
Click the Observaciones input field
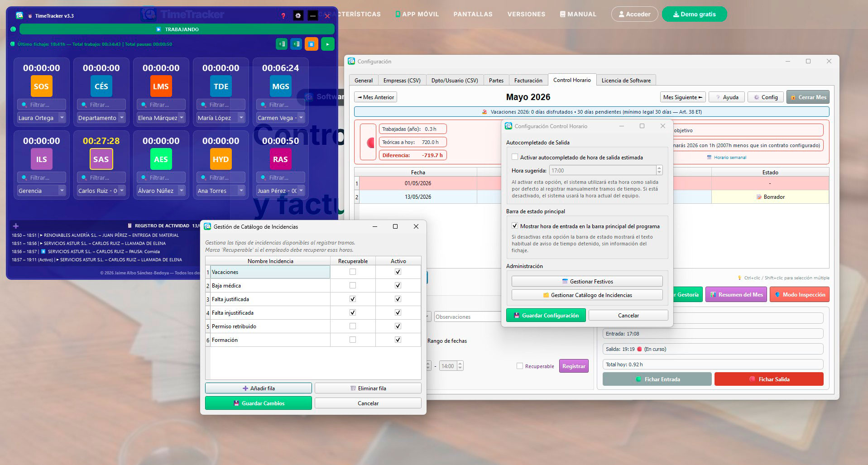468,316
